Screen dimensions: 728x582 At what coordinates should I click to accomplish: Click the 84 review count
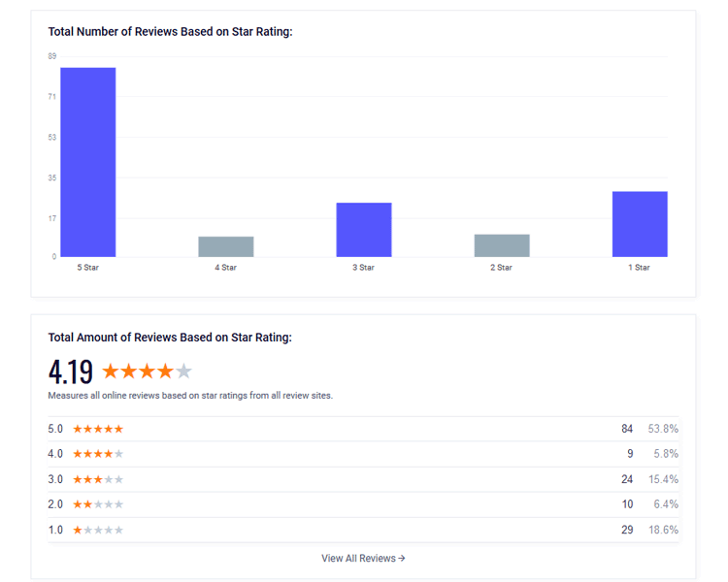coord(627,429)
